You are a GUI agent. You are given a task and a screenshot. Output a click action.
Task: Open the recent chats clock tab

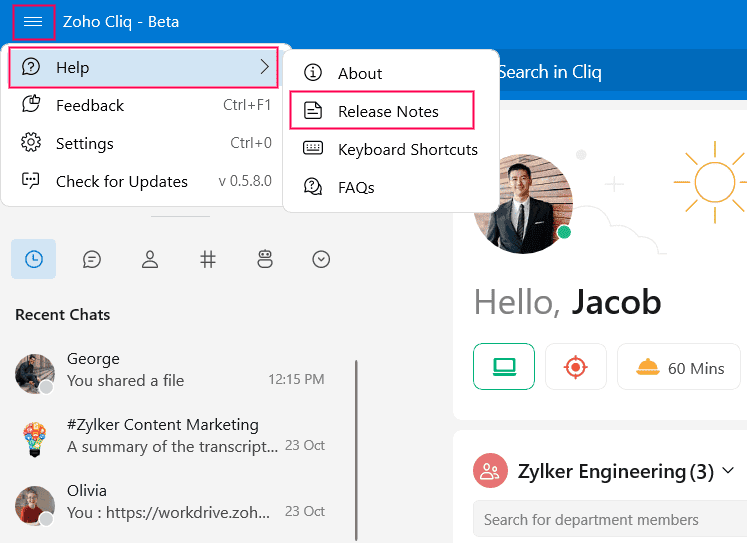34,259
